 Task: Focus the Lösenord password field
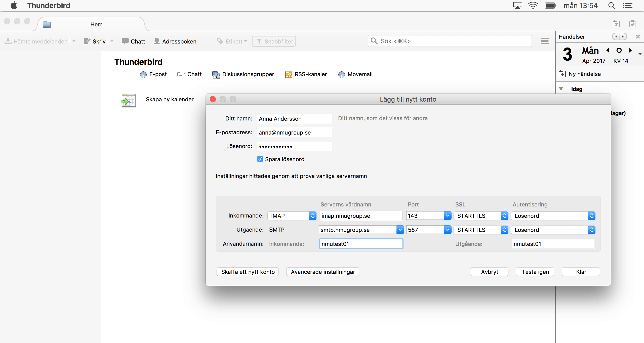click(295, 146)
